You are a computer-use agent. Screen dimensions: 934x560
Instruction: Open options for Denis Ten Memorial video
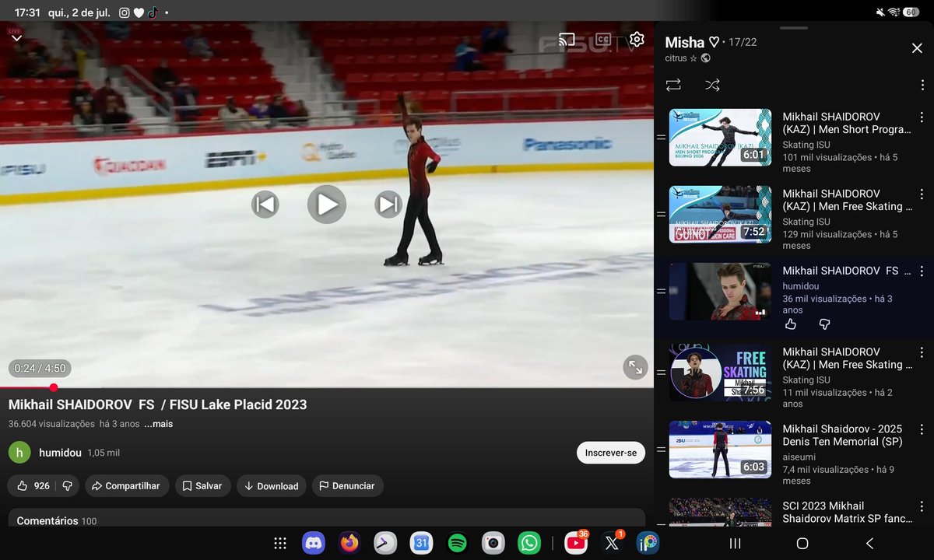[x=922, y=429]
